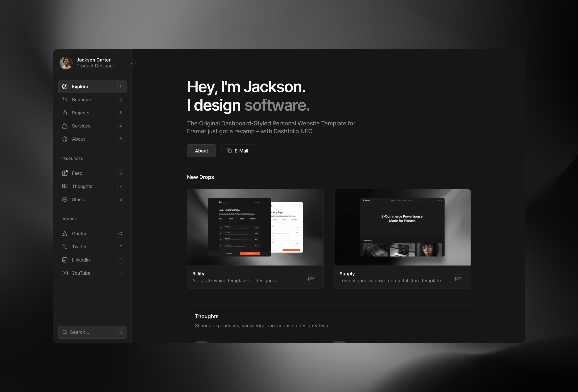Open the YouTube external link arrow
Image resolution: width=578 pixels, height=392 pixels.
click(121, 273)
